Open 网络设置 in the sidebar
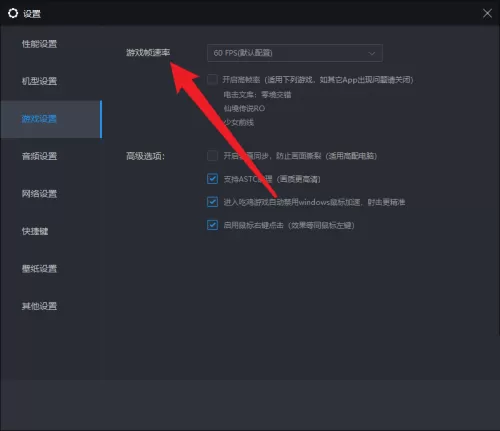The image size is (500, 431). point(39,194)
